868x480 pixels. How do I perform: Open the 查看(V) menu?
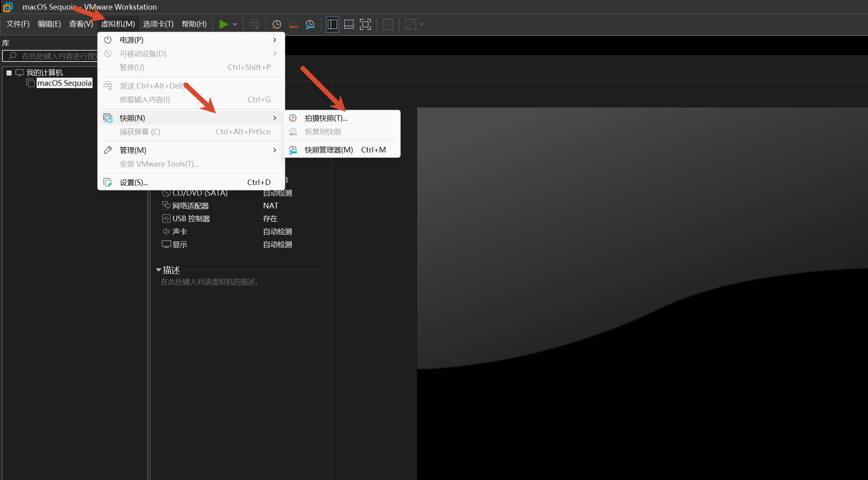click(x=81, y=24)
